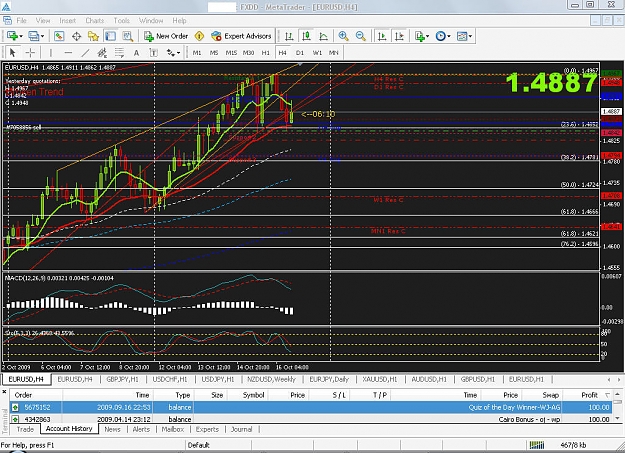This screenshot has height=453, width=625.
Task: Expand the Profiles dropdown arrow
Action: [x=42, y=36]
